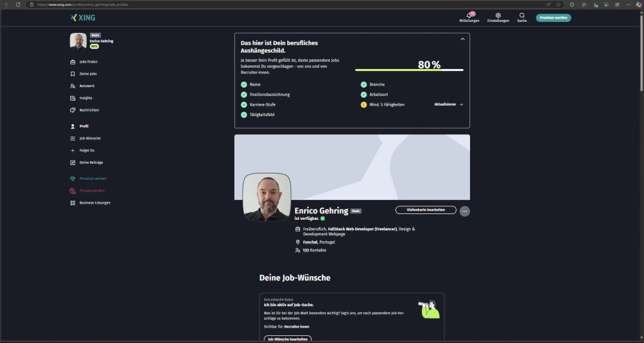Click Enrico Gehring name in sidebar
The width and height of the screenshot is (644, 343).
102,41
